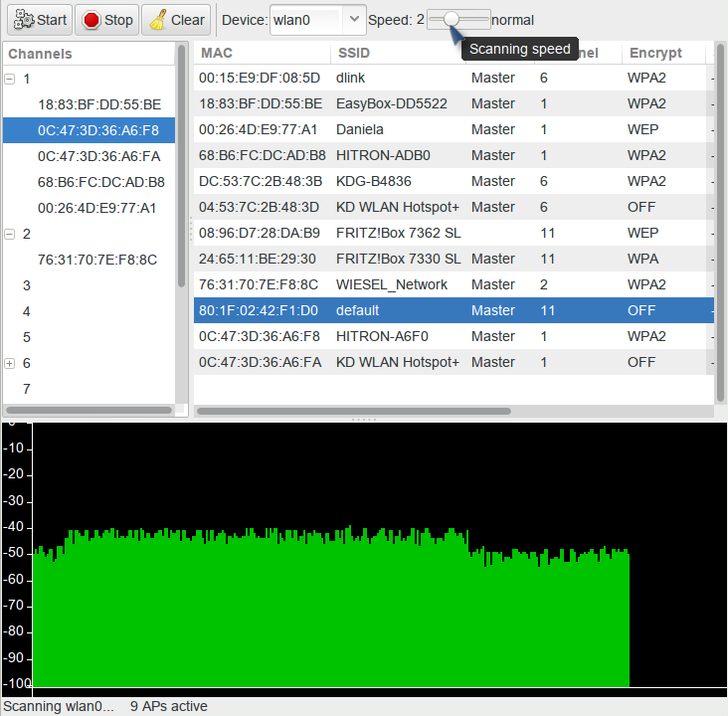
Task: Click the network table vertical scrollbar
Action: tap(720, 223)
